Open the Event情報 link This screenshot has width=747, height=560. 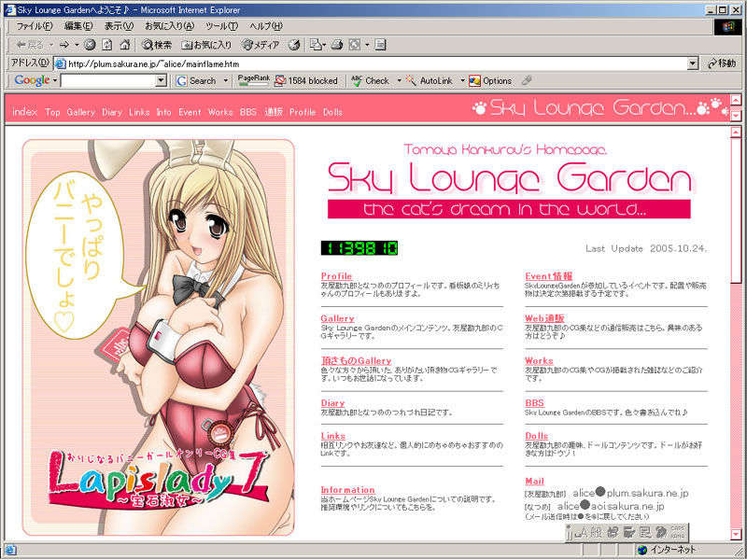click(x=549, y=276)
